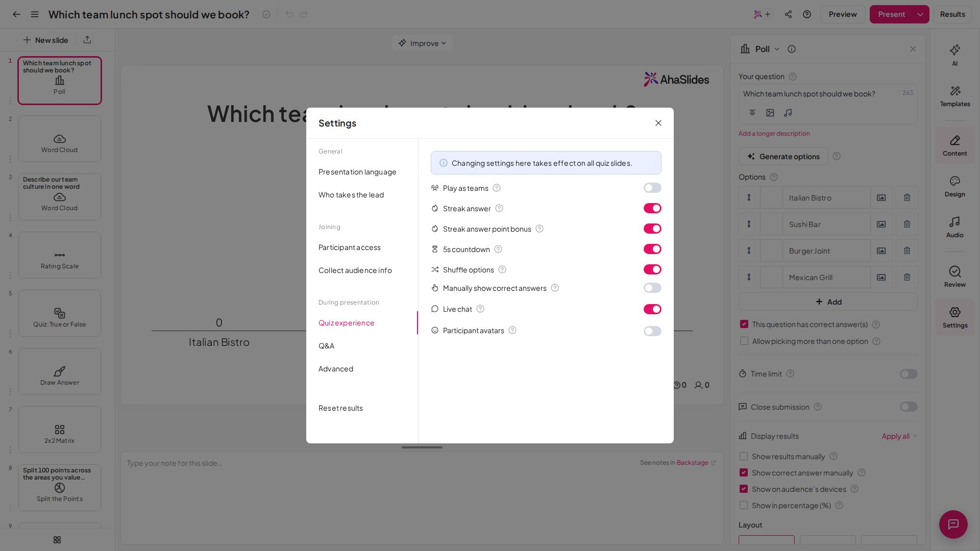
Task: Click the redo arrow icon
Action: (304, 14)
